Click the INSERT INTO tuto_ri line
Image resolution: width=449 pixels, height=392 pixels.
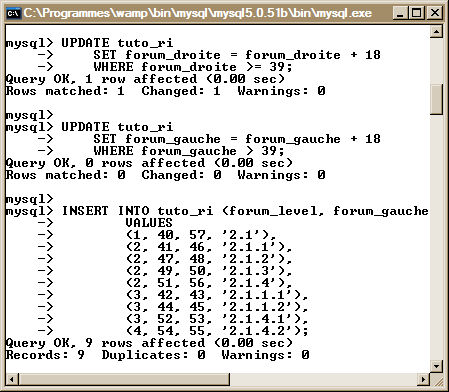tap(217, 211)
